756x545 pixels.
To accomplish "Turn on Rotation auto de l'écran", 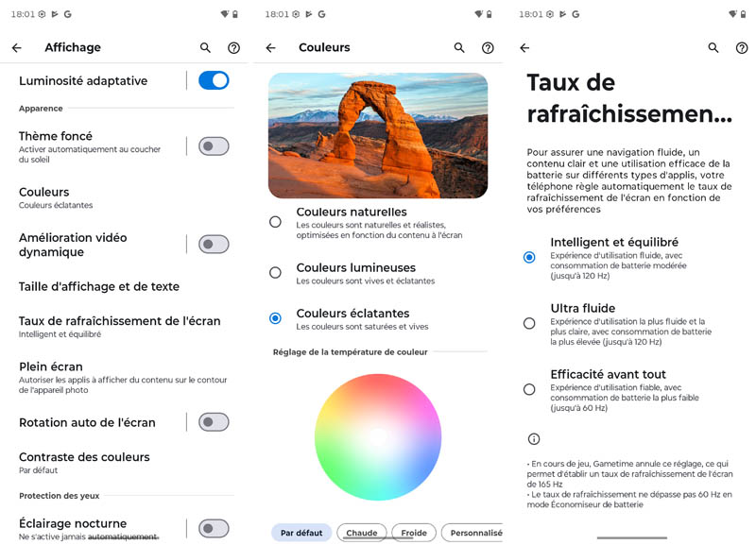I will click(214, 422).
